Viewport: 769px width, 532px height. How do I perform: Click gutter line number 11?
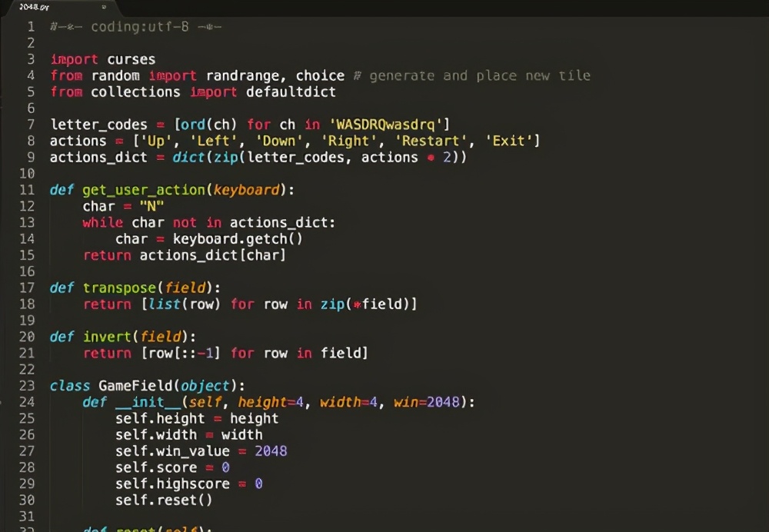[27, 190]
